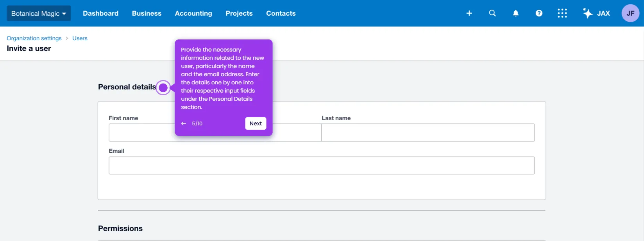Open the Projects menu
This screenshot has width=644, height=241.
239,13
